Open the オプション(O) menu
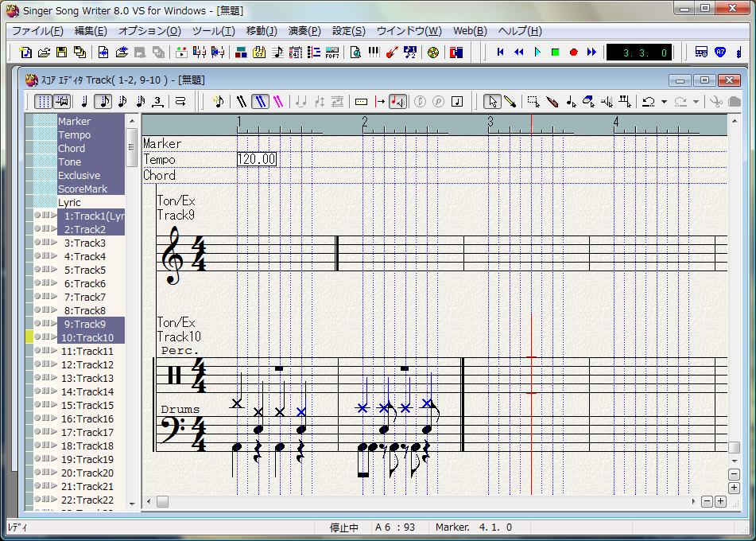This screenshot has height=541, width=756. [x=149, y=31]
